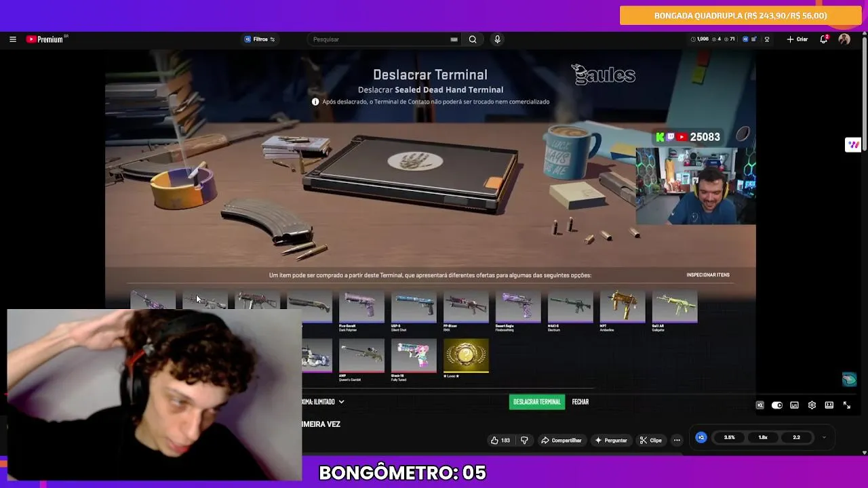Click the Deslacrar Terminal green button
The height and width of the screenshot is (488, 868).
[536, 402]
